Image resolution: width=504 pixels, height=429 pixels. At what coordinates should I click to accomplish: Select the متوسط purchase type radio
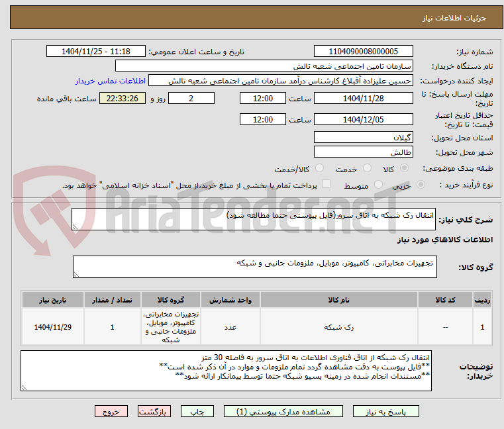pyautogui.click(x=379, y=185)
